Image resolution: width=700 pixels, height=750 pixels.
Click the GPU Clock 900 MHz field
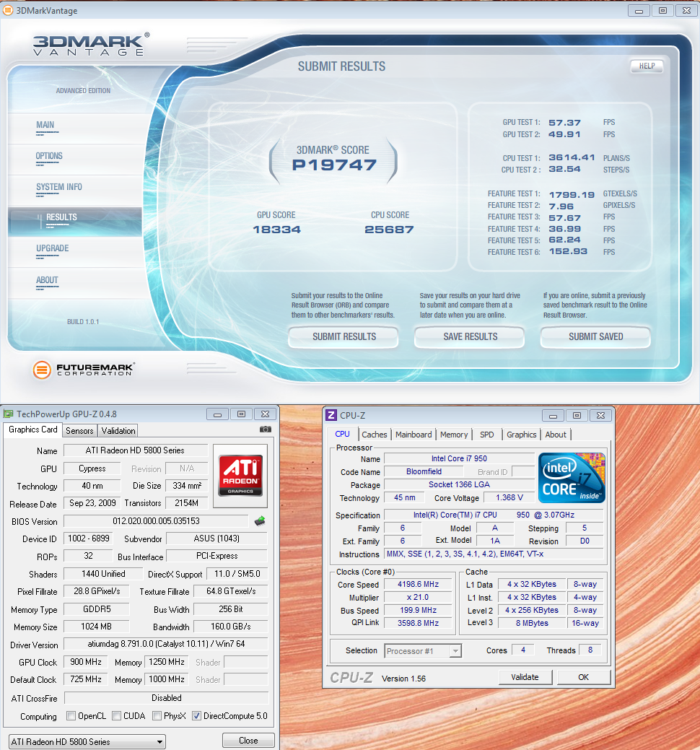tap(86, 662)
